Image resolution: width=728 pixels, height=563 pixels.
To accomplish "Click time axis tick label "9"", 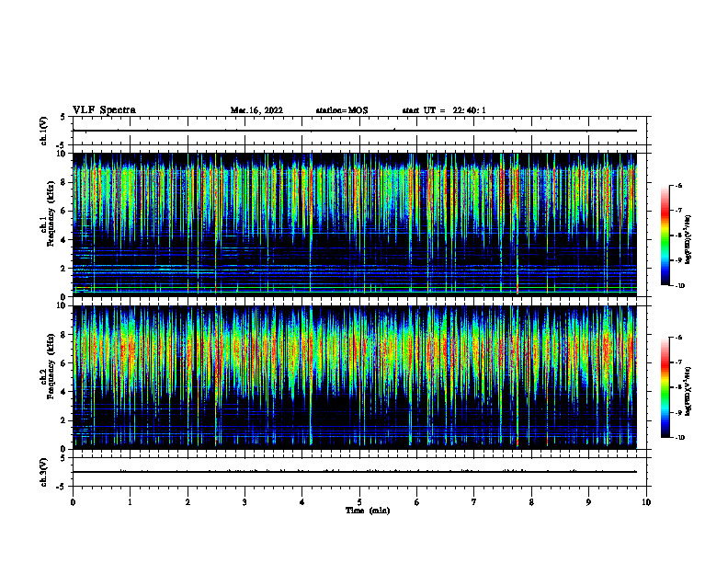I will pos(588,502).
